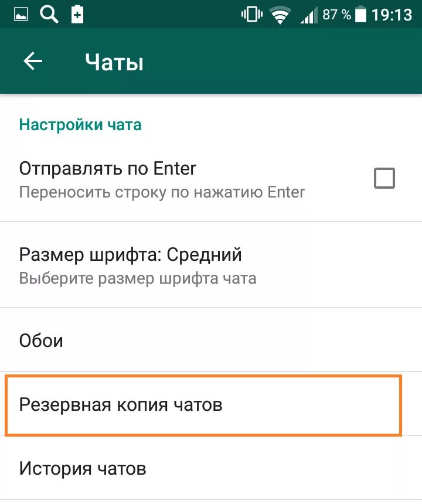Screen dimensions: 422x504
Task: Tap the Wi-Fi signal icon
Action: tap(280, 15)
